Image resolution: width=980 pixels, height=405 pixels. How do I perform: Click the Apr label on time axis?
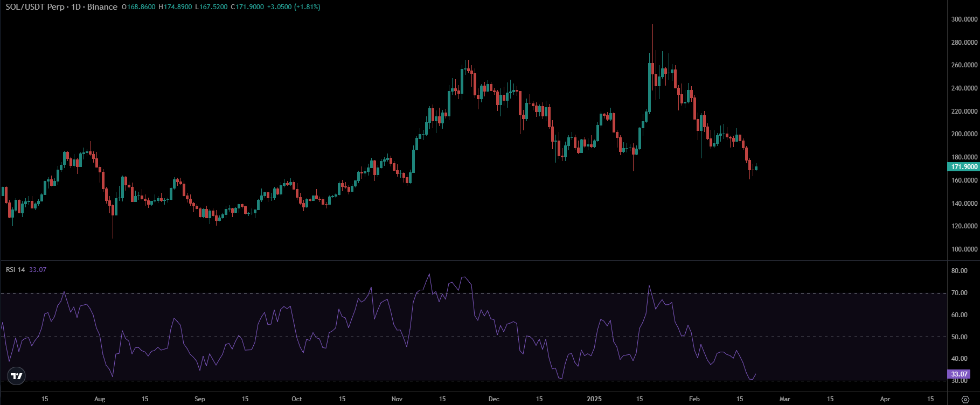point(885,399)
